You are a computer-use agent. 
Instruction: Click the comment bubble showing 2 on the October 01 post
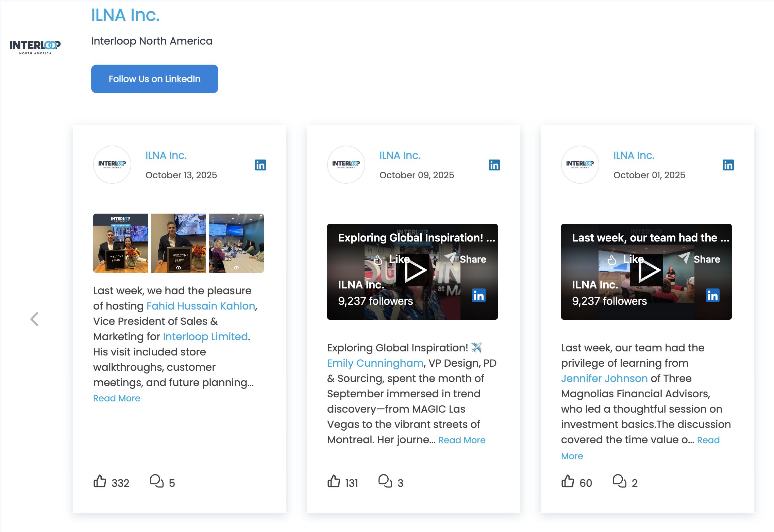click(x=619, y=481)
